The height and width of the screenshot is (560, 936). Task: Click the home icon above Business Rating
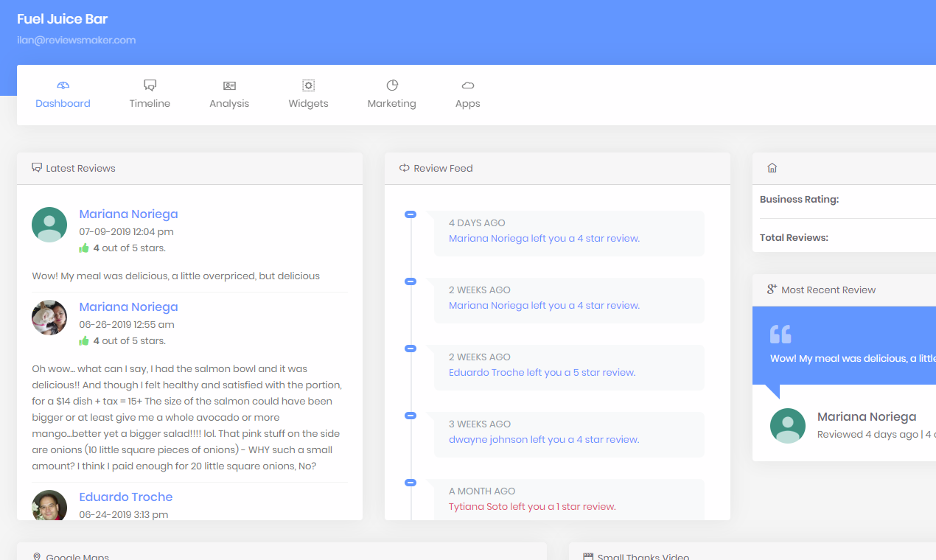(x=772, y=168)
